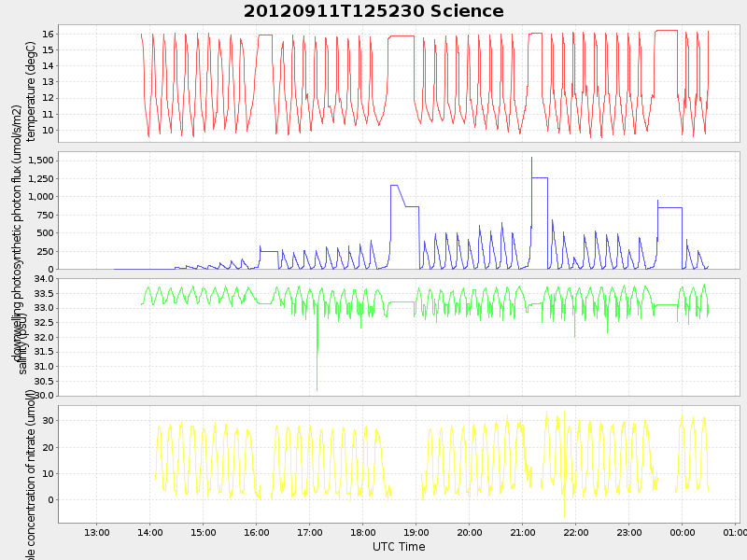Screen dimensions: 747x560
Task: Pick the 00:00 tick on the time axis
Action: pyautogui.click(x=682, y=532)
